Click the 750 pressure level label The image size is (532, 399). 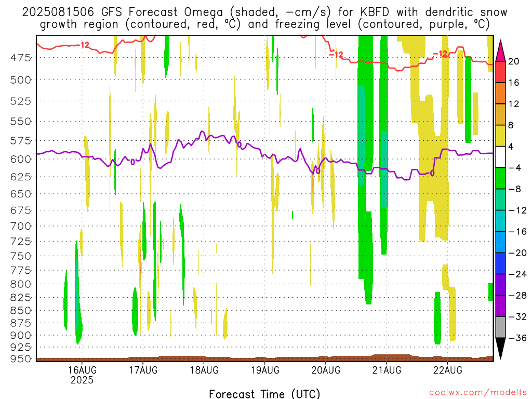coord(21,256)
